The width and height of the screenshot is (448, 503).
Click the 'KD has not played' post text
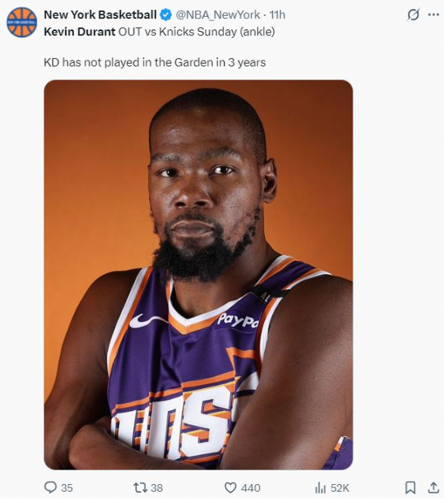coord(154,62)
